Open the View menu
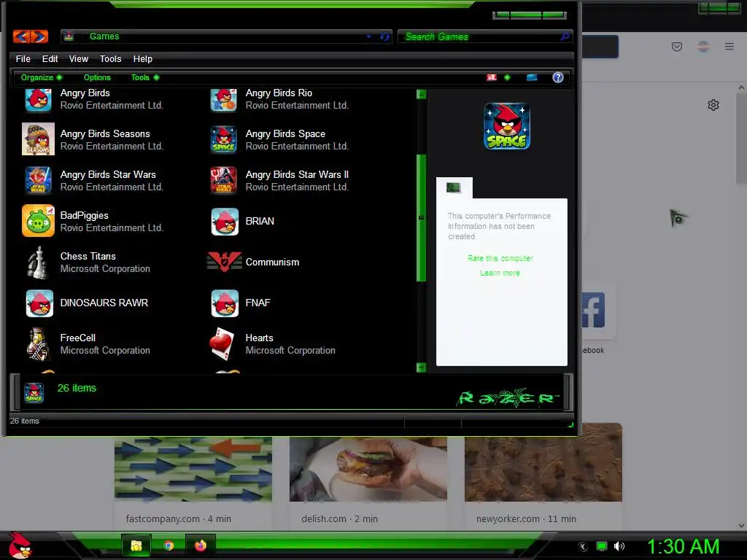This screenshot has width=747, height=560. pos(79,59)
